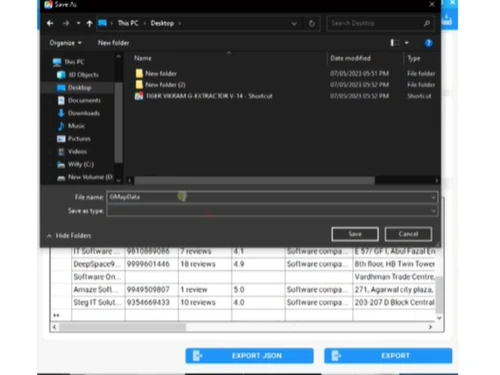This screenshot has height=375, width=500.
Task: Select 3D Objects in sidebar
Action: point(78,75)
